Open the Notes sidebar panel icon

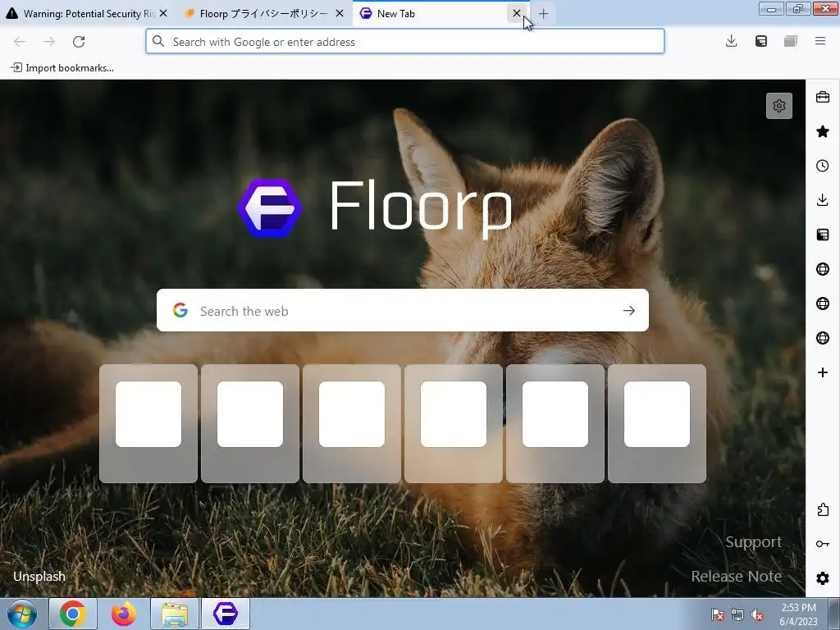point(822,235)
